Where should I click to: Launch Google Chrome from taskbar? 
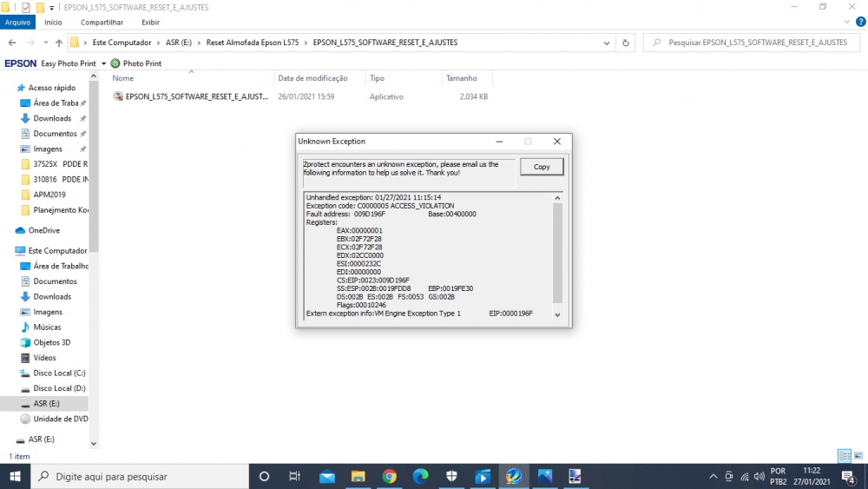click(x=389, y=476)
